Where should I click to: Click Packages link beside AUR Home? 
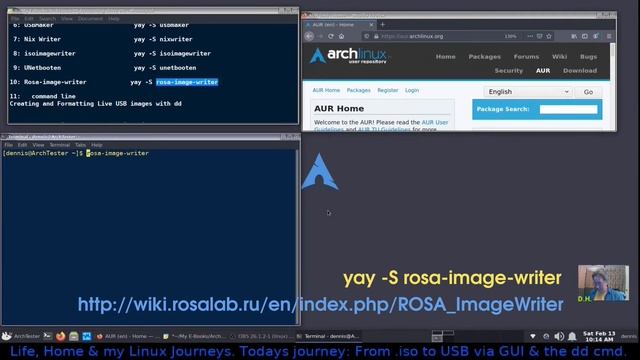point(358,90)
